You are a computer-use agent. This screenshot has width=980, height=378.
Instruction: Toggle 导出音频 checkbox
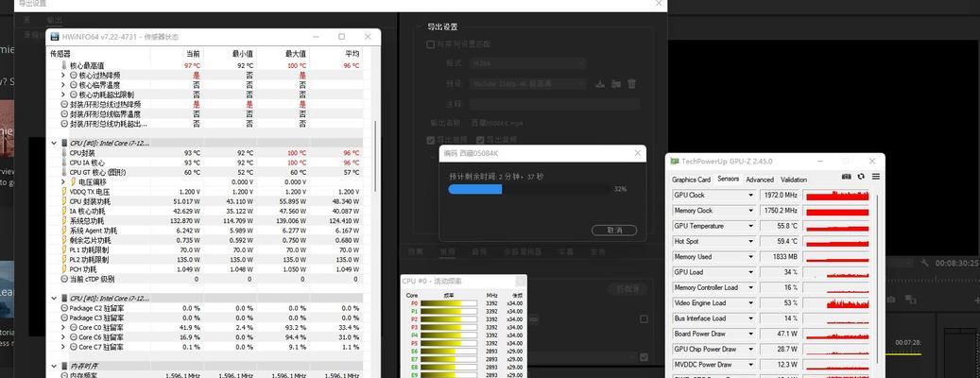click(481, 140)
